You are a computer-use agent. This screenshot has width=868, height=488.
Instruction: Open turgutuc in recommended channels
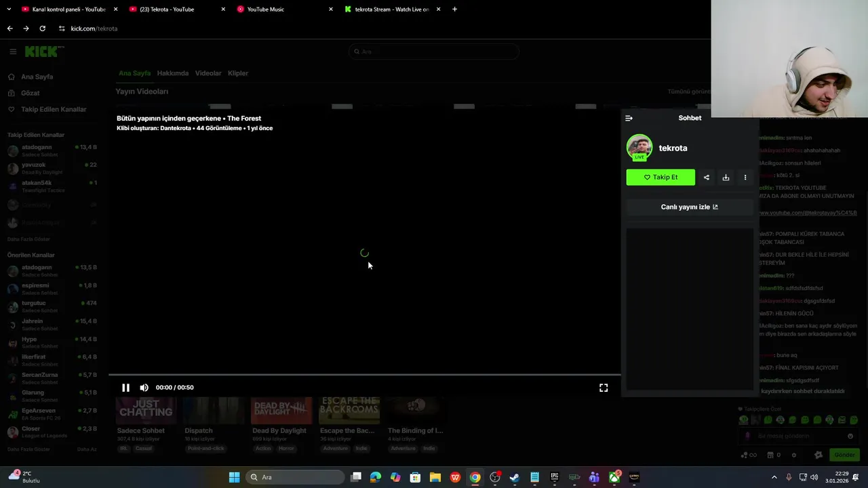(52, 306)
